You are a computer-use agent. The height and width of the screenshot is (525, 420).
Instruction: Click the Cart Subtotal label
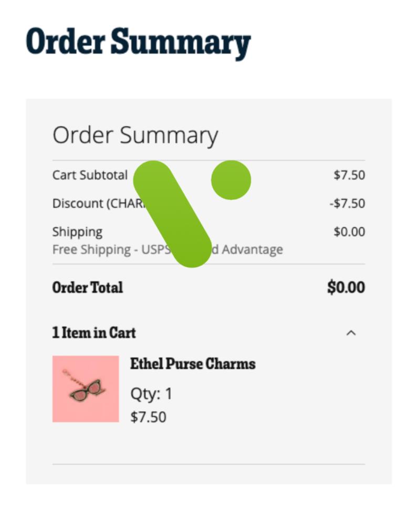tap(90, 175)
